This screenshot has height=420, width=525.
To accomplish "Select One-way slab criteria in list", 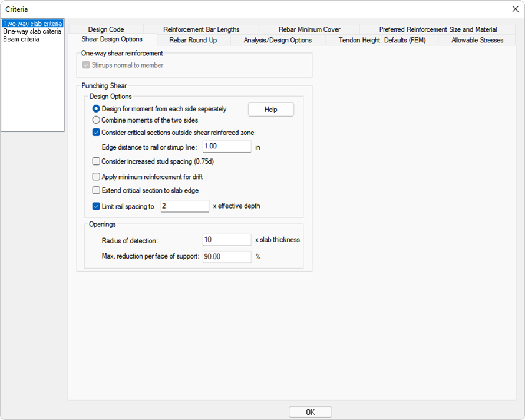I will 32,31.
